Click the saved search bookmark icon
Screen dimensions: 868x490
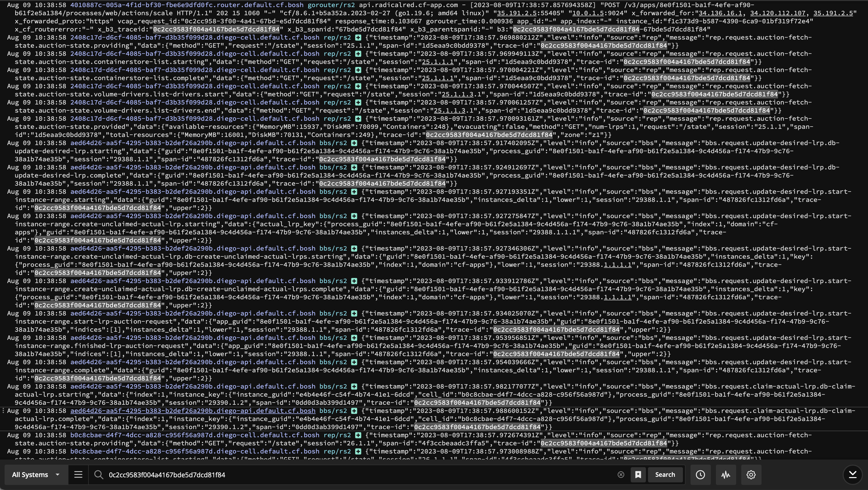click(638, 475)
